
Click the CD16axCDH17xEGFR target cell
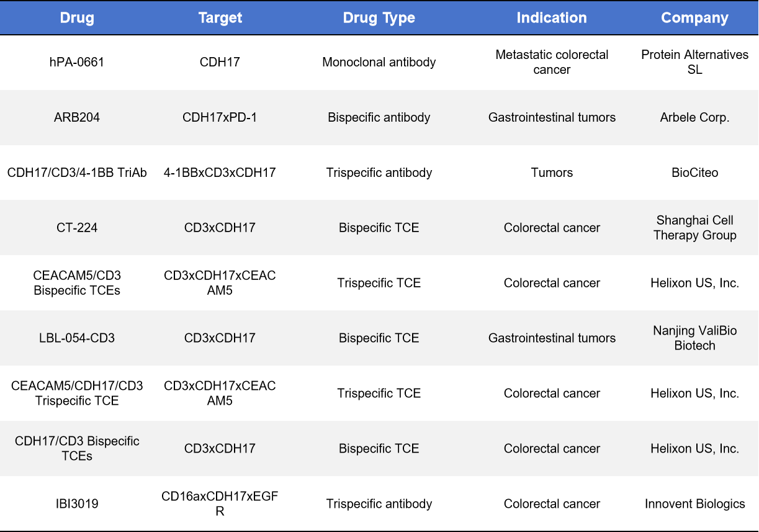pyautogui.click(x=220, y=504)
